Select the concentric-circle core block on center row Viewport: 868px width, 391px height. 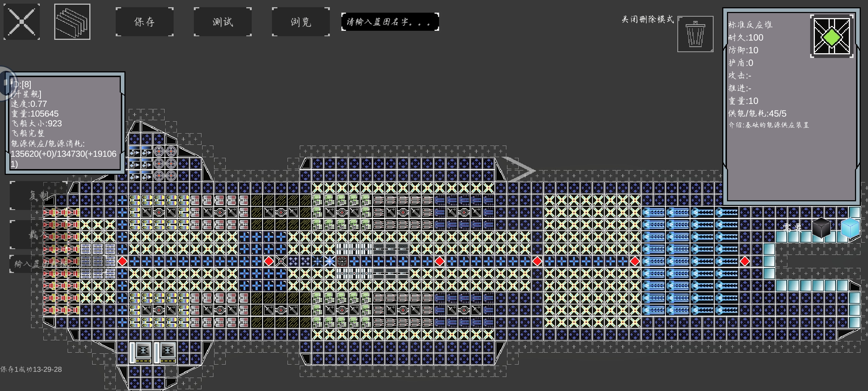tap(342, 261)
